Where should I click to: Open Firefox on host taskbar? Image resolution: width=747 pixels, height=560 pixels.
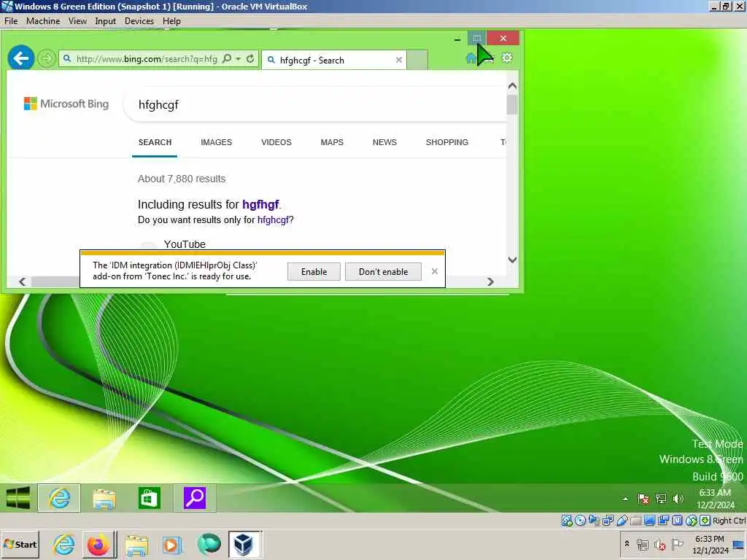point(98,544)
